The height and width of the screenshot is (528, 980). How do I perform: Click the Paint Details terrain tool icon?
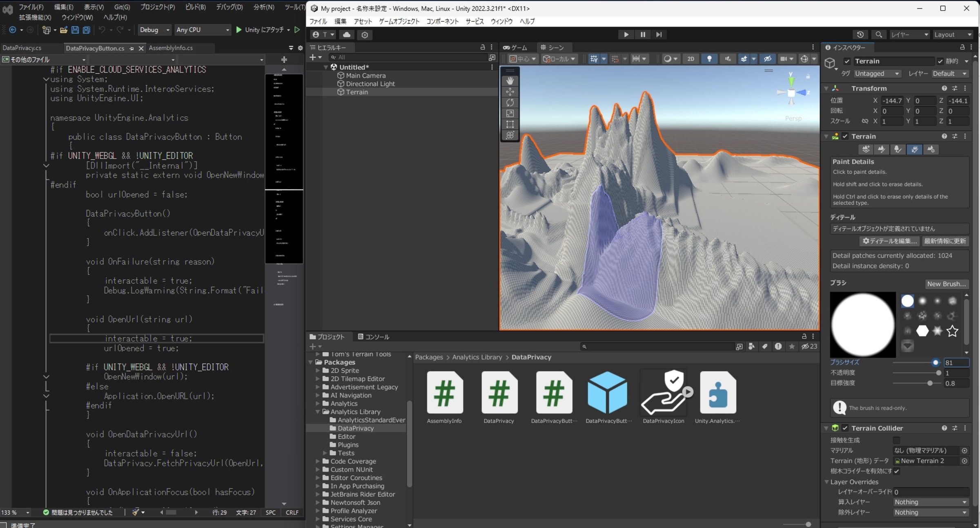click(914, 150)
